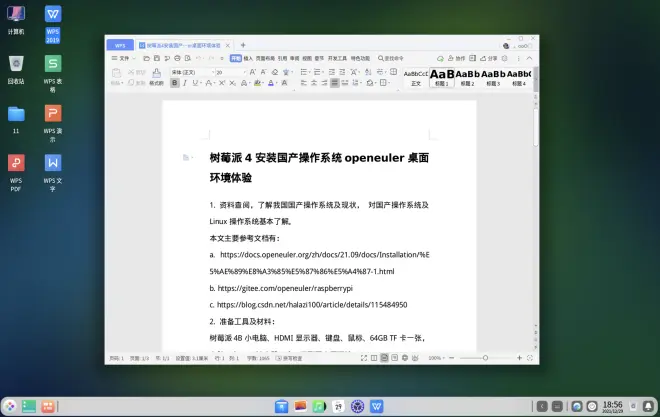Screen dimensions: 660x417
Task: Click the eye protection mode icon
Action: click(x=415, y=358)
